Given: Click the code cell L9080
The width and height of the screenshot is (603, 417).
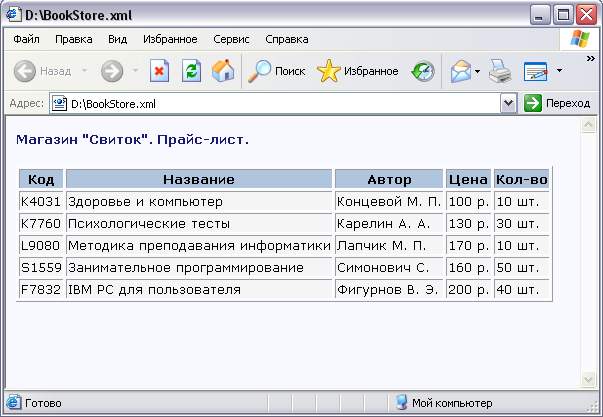Looking at the screenshot, I should [41, 245].
